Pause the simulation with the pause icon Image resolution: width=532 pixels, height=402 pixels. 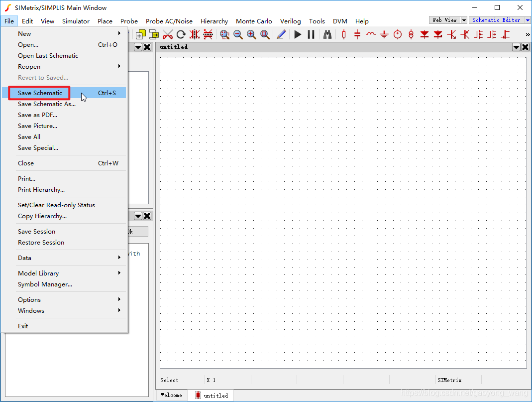coord(311,34)
